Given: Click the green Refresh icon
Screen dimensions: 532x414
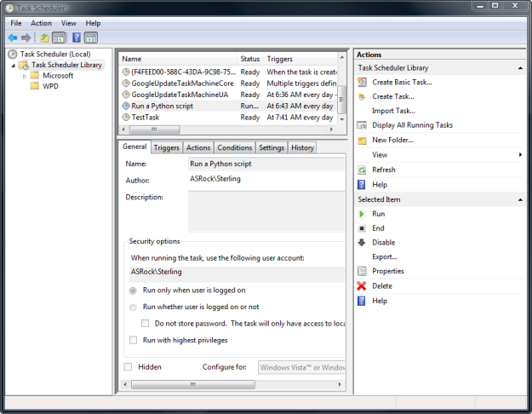Looking at the screenshot, I should [x=362, y=170].
